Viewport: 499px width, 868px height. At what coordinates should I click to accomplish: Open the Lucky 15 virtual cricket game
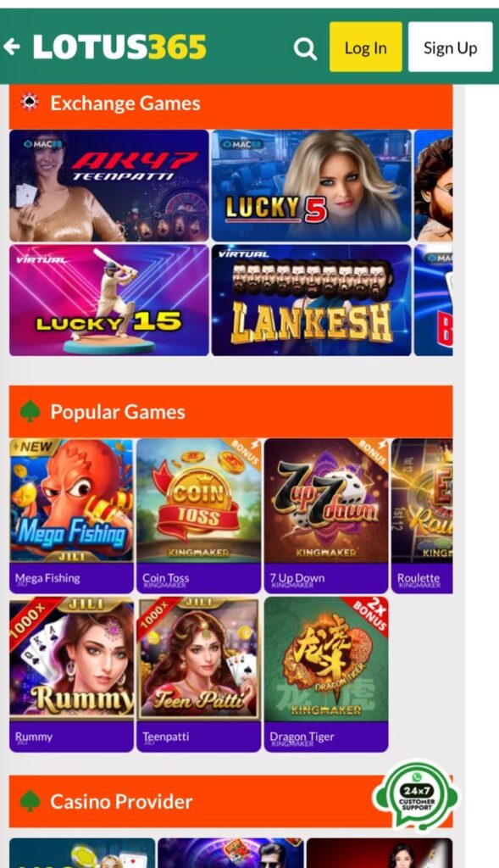click(109, 300)
